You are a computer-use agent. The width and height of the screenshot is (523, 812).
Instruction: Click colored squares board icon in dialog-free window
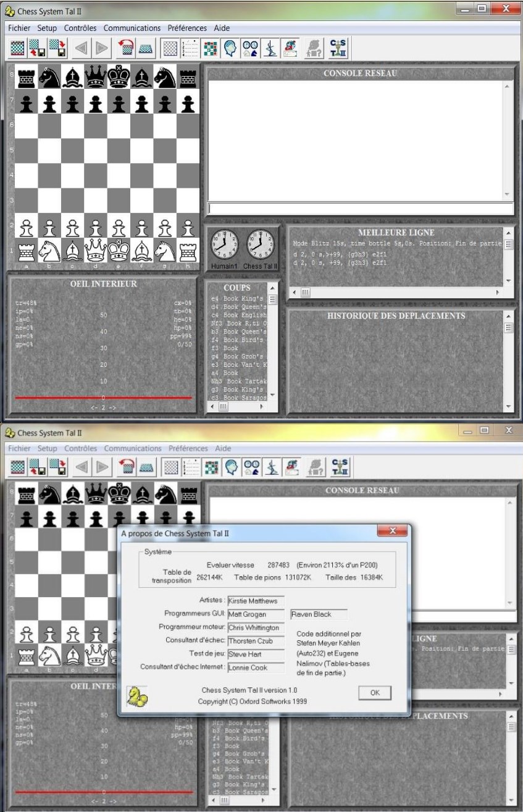point(210,48)
